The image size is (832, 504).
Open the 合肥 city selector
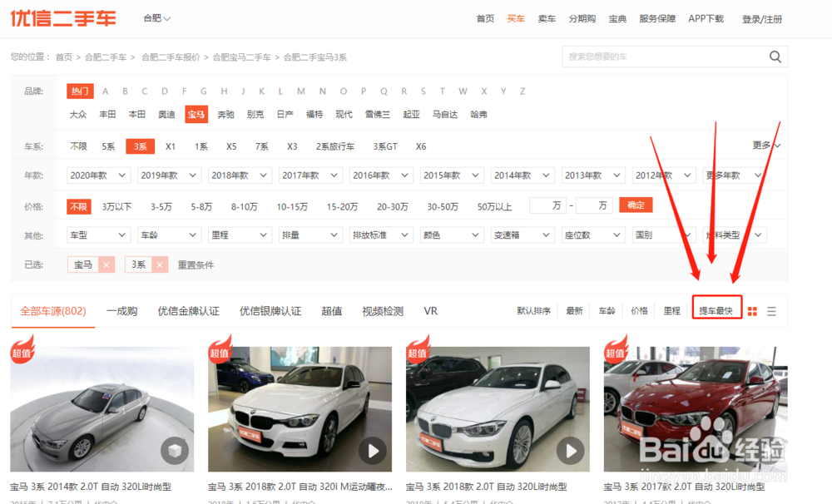click(156, 18)
